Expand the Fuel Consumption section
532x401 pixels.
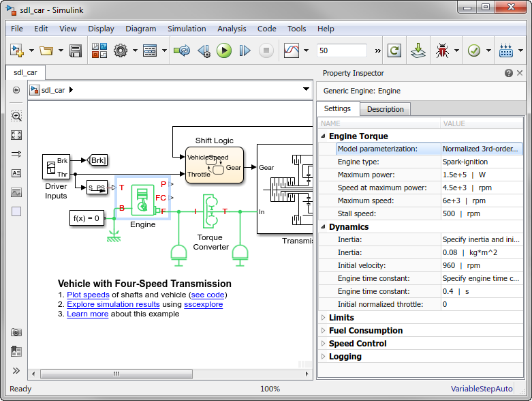tap(323, 331)
